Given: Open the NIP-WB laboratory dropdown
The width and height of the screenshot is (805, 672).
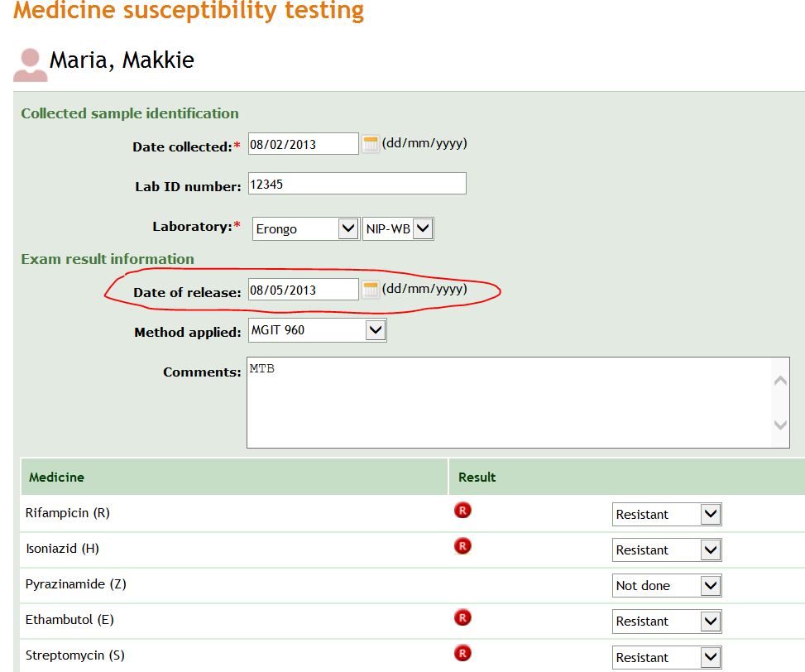Looking at the screenshot, I should (x=398, y=229).
